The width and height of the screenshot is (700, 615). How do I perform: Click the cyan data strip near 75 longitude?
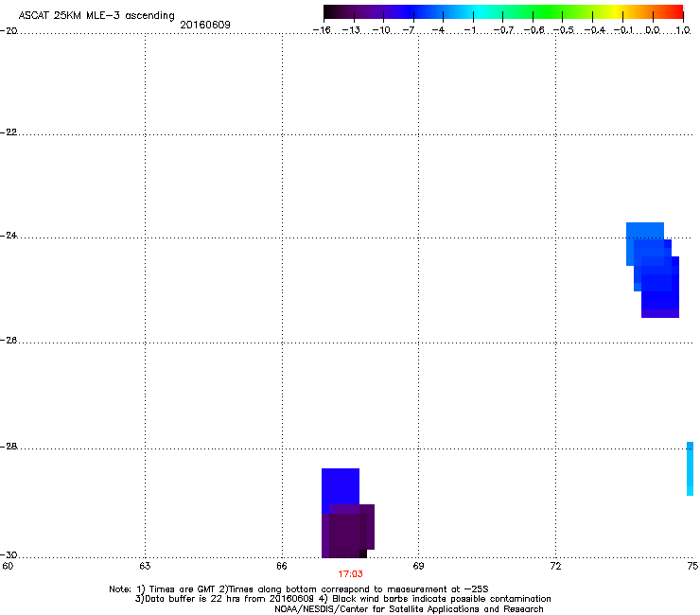[x=690, y=468]
